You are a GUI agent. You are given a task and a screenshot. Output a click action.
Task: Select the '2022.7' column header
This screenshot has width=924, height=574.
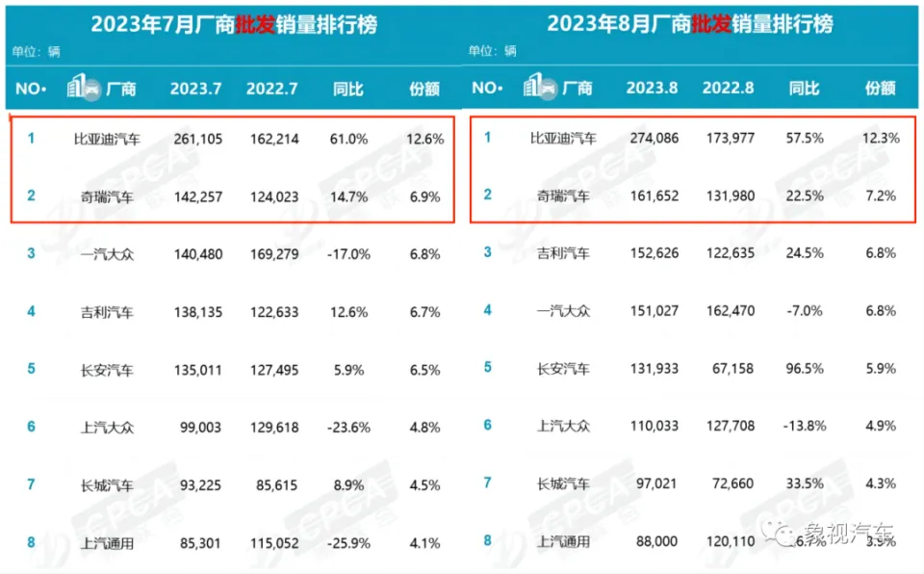(x=272, y=89)
